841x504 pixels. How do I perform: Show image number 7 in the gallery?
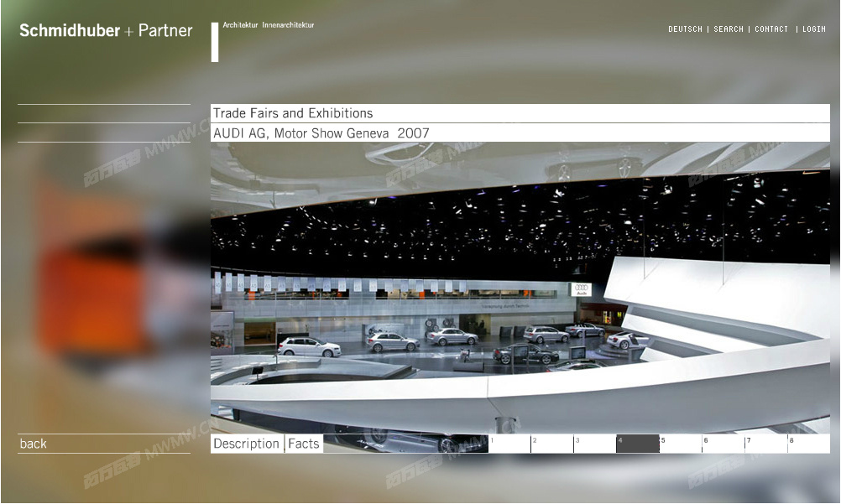click(x=766, y=444)
